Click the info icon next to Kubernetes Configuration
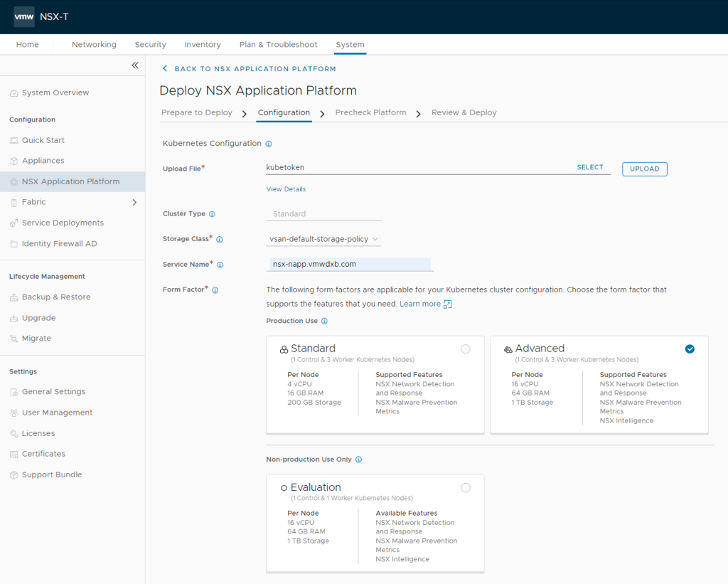 [269, 144]
